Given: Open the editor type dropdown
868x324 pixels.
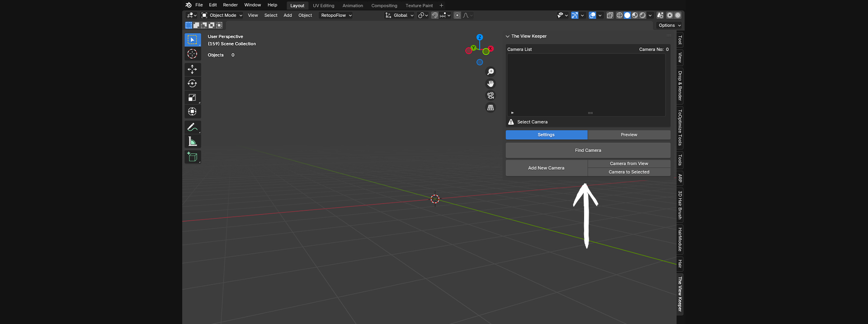Looking at the screenshot, I should coord(192,15).
